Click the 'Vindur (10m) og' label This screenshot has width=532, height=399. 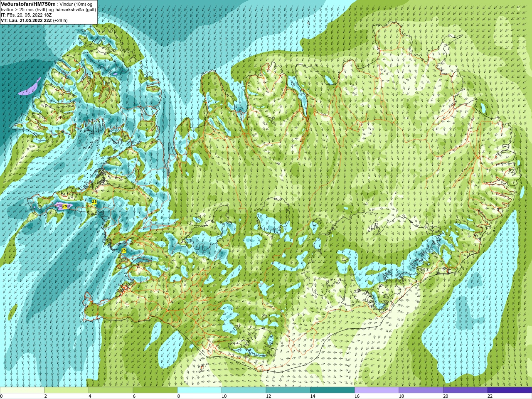click(x=76, y=4)
